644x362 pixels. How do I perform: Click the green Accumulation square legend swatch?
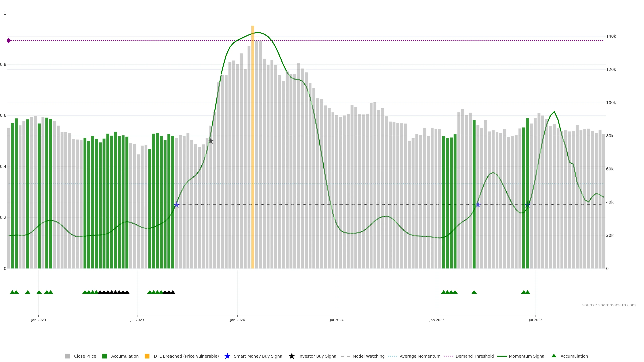tap(104, 356)
